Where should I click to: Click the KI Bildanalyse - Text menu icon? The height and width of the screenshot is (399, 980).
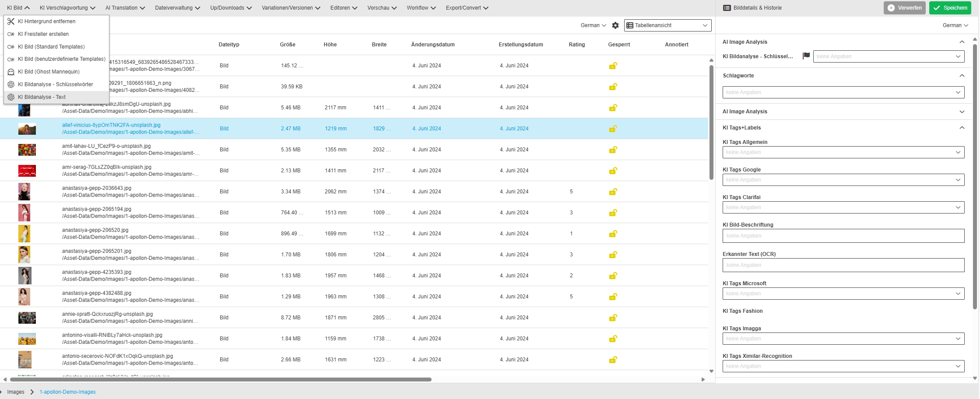[11, 97]
